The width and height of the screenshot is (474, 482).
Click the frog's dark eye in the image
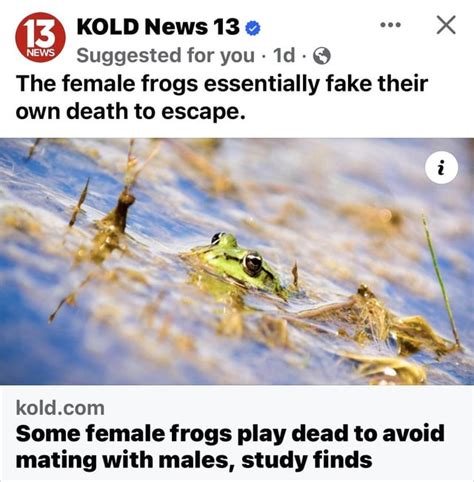253,263
